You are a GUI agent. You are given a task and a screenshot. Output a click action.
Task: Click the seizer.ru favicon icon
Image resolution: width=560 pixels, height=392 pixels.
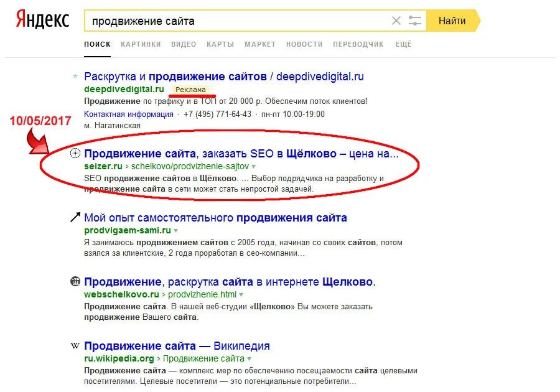75,154
